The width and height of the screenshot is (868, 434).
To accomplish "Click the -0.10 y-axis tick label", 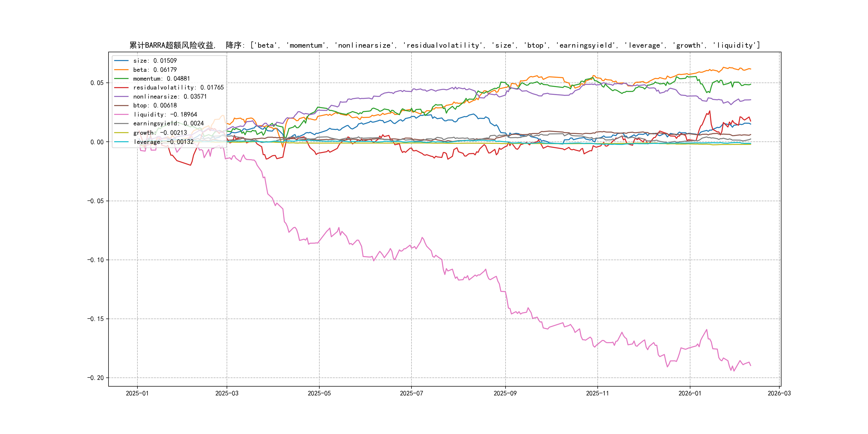I will (95, 260).
